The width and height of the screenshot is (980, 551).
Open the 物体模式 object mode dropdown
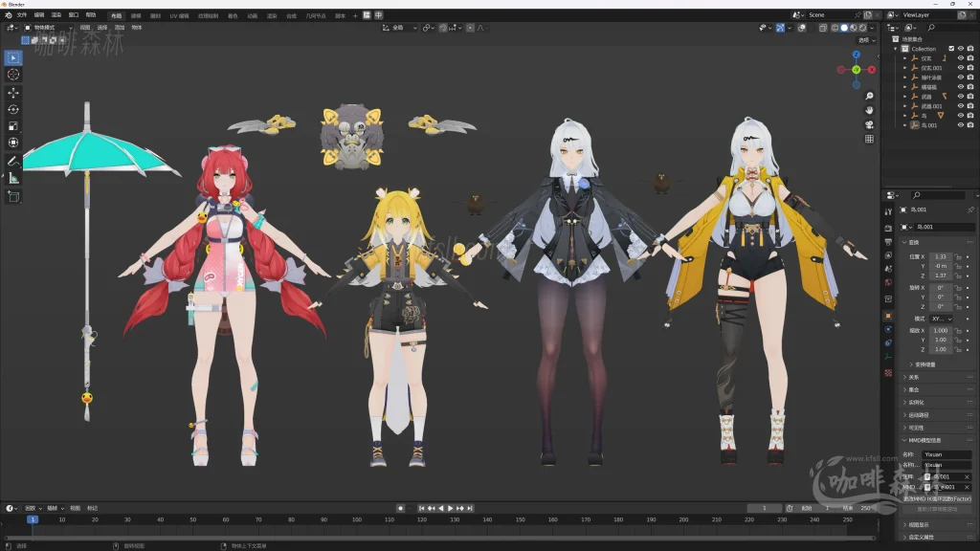pyautogui.click(x=49, y=28)
